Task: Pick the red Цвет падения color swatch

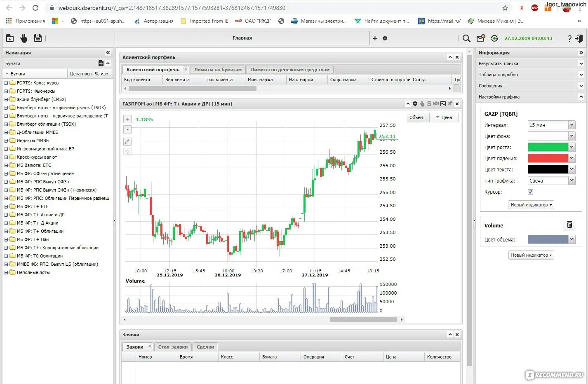Action: pyautogui.click(x=548, y=158)
